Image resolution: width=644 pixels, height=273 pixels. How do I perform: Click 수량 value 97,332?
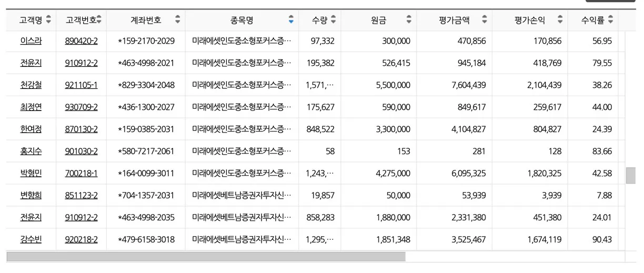(x=323, y=41)
